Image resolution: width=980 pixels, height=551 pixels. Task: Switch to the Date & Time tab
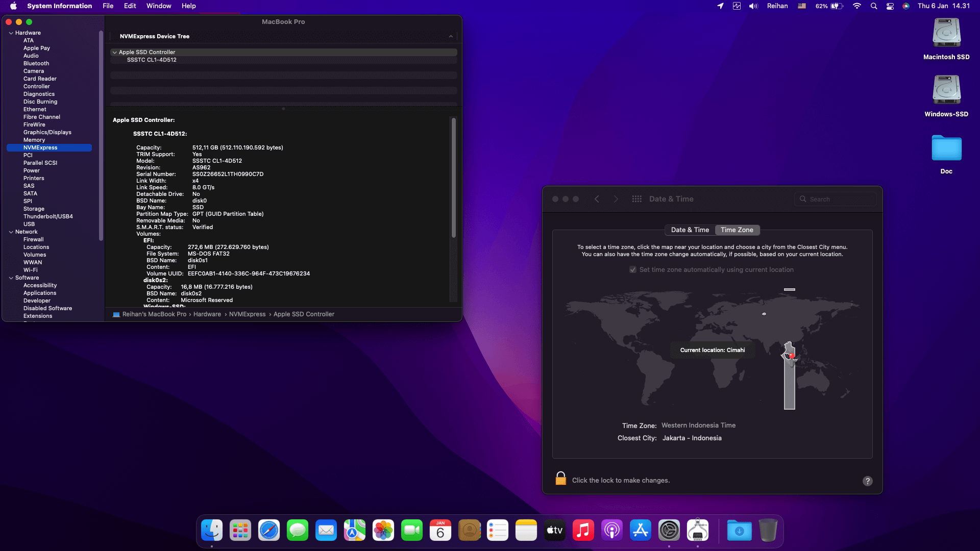pyautogui.click(x=690, y=230)
